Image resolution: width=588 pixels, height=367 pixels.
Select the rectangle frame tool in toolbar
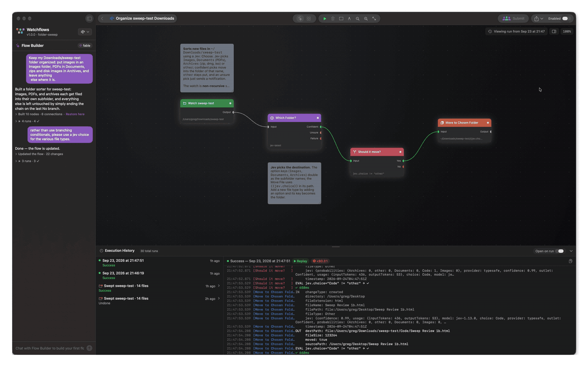tap(341, 19)
